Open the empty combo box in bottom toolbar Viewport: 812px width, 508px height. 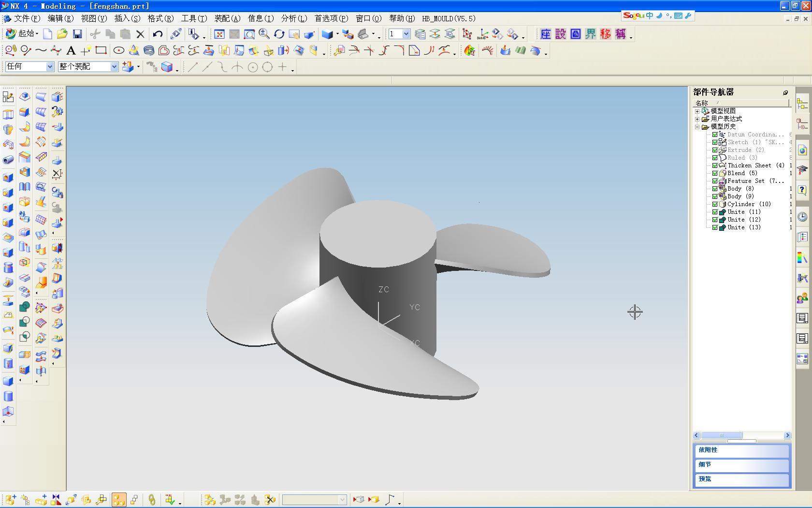point(315,499)
